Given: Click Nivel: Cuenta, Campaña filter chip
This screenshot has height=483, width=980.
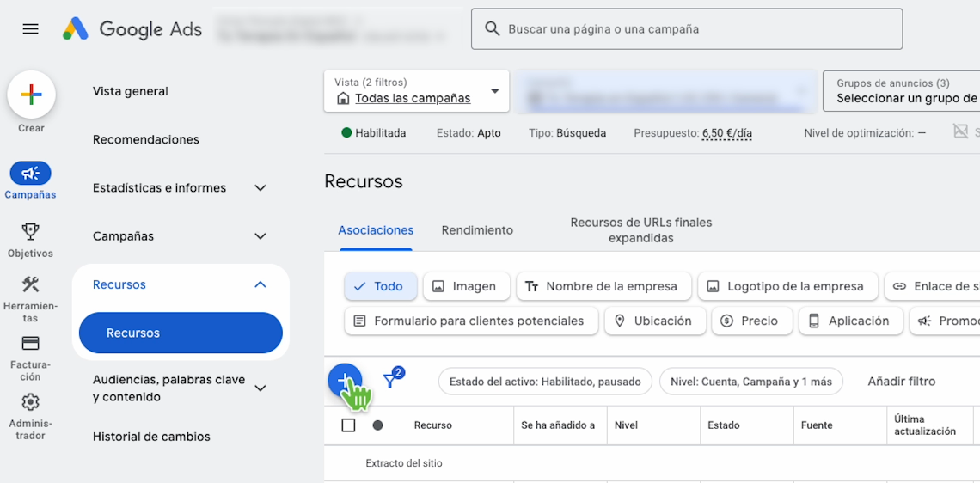Looking at the screenshot, I should pyautogui.click(x=751, y=382).
